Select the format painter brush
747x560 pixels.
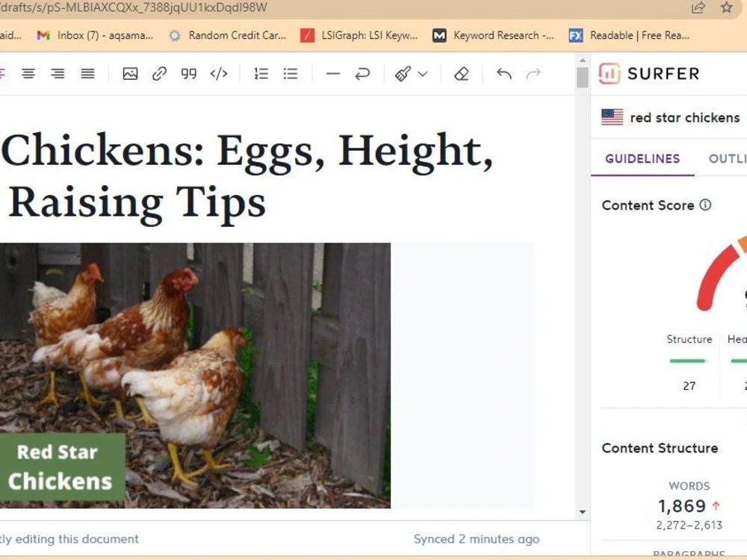click(x=403, y=74)
